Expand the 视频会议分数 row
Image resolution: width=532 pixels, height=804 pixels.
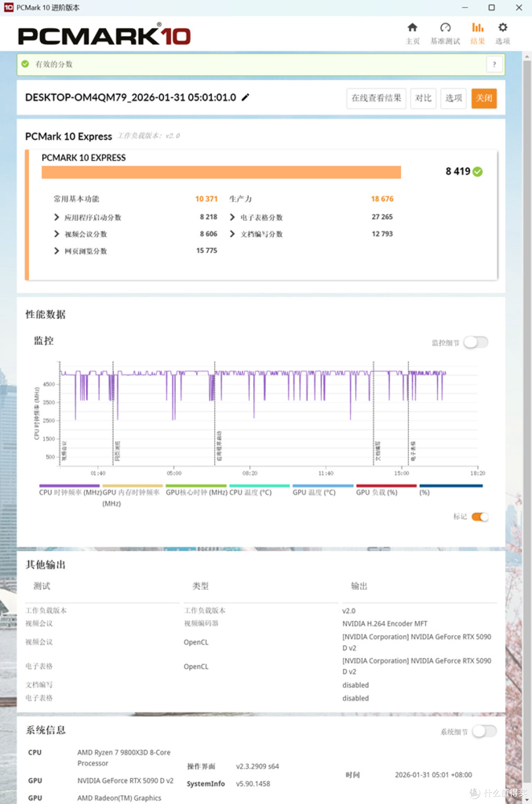pos(57,234)
